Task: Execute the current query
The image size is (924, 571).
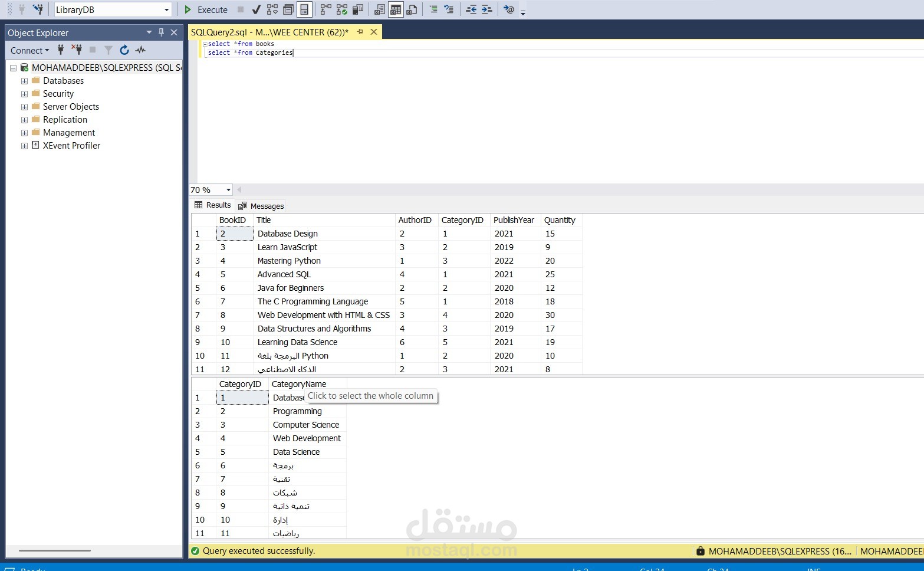Action: click(206, 9)
